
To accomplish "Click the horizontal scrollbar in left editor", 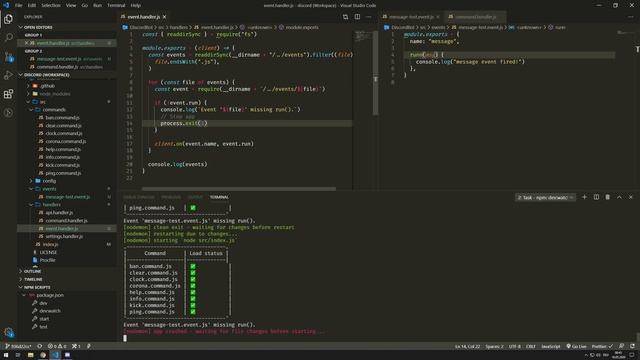I will (x=239, y=189).
